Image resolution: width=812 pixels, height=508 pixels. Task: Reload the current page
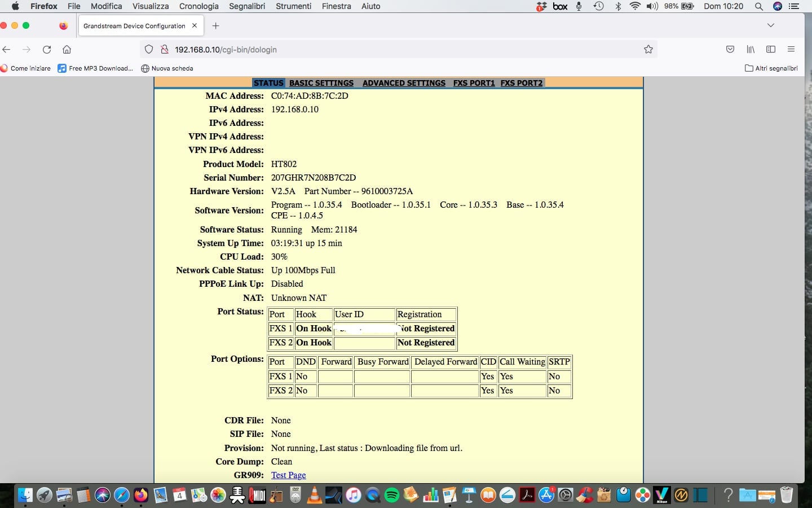pyautogui.click(x=47, y=50)
